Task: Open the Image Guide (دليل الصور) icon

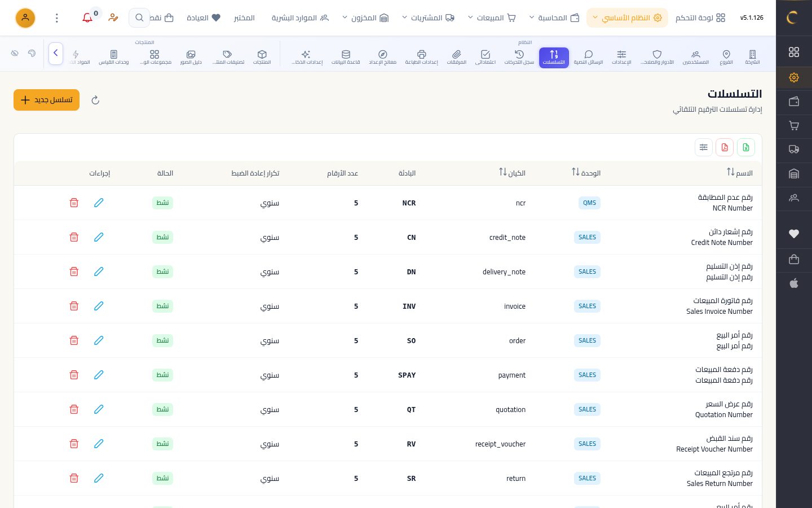Action: [x=191, y=57]
